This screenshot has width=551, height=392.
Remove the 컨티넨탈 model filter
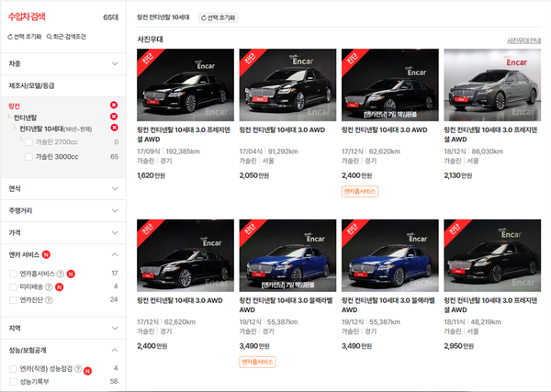(113, 117)
